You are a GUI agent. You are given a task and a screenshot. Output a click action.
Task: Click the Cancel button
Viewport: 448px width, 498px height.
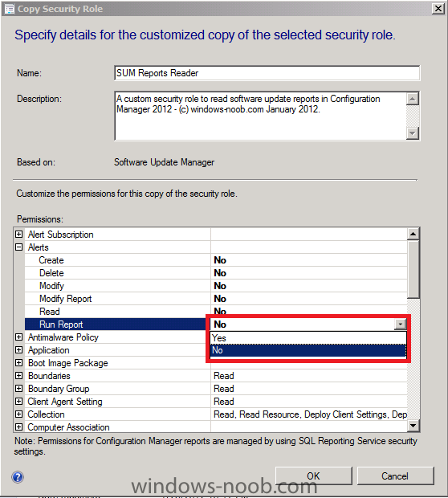coord(395,476)
